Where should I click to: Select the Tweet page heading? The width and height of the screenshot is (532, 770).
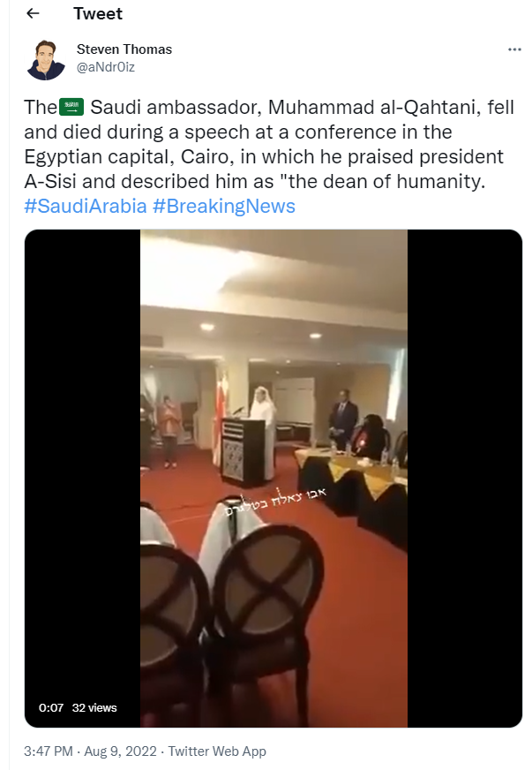point(98,14)
